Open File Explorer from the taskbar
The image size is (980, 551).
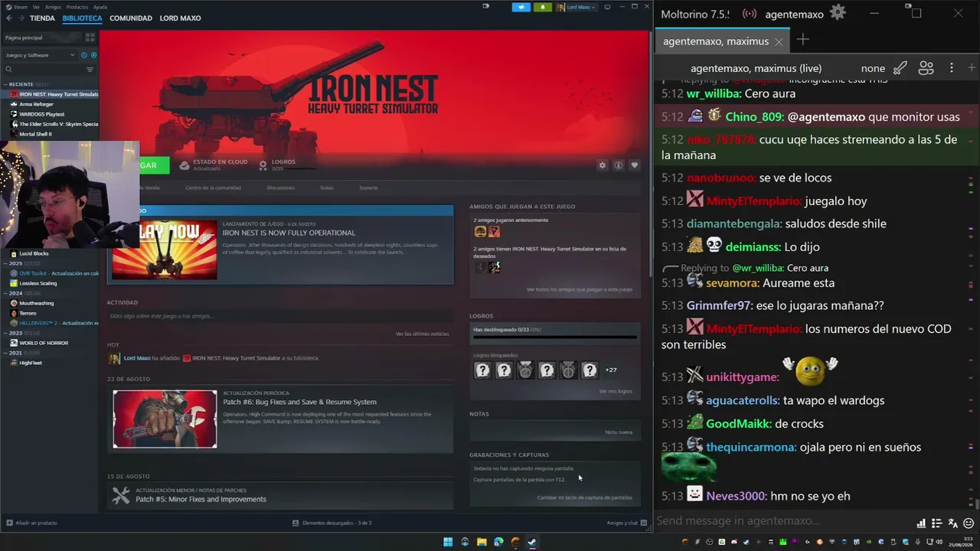coord(482,542)
